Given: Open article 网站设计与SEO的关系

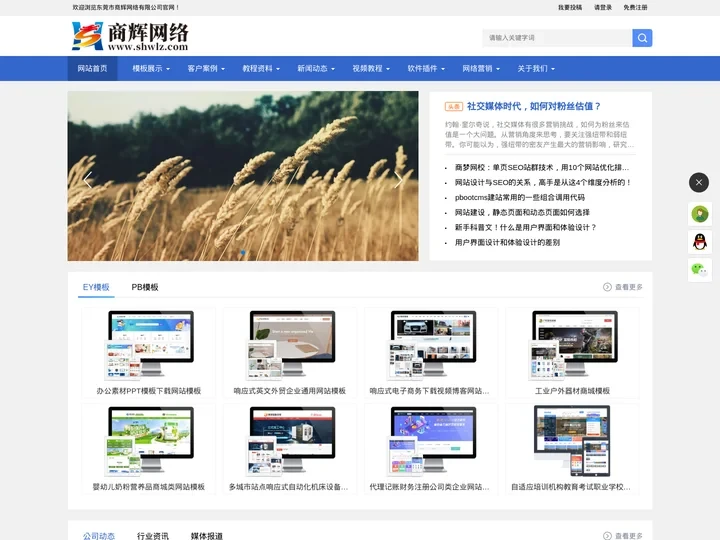Looking at the screenshot, I should (x=543, y=182).
